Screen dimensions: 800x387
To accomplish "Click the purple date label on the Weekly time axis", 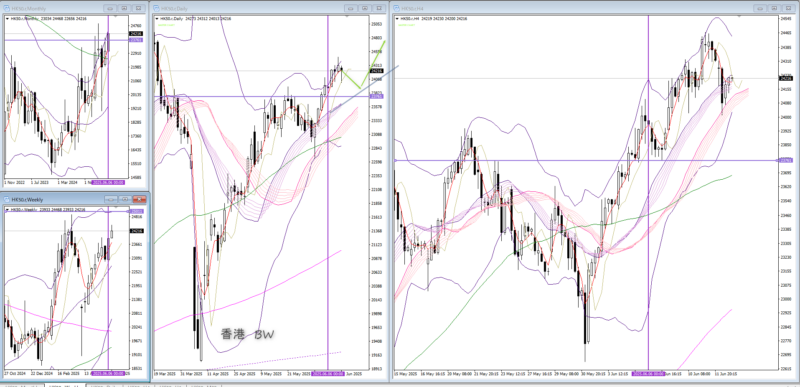I will [x=108, y=373].
